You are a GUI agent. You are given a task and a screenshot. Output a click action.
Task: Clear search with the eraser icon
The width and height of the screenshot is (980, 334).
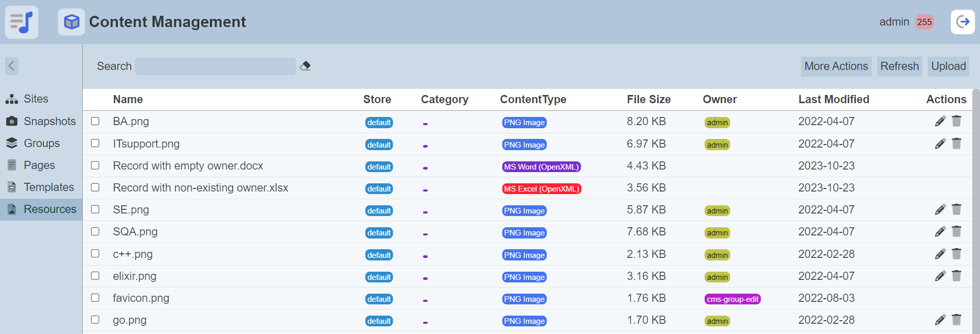point(305,66)
